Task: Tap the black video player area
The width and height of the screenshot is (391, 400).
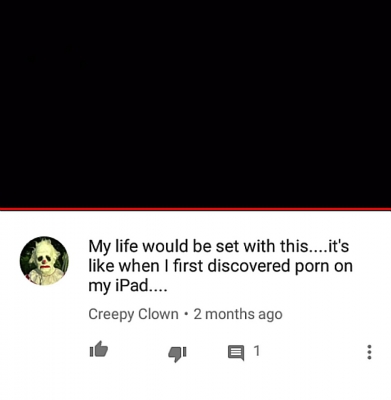Action: pos(195,104)
